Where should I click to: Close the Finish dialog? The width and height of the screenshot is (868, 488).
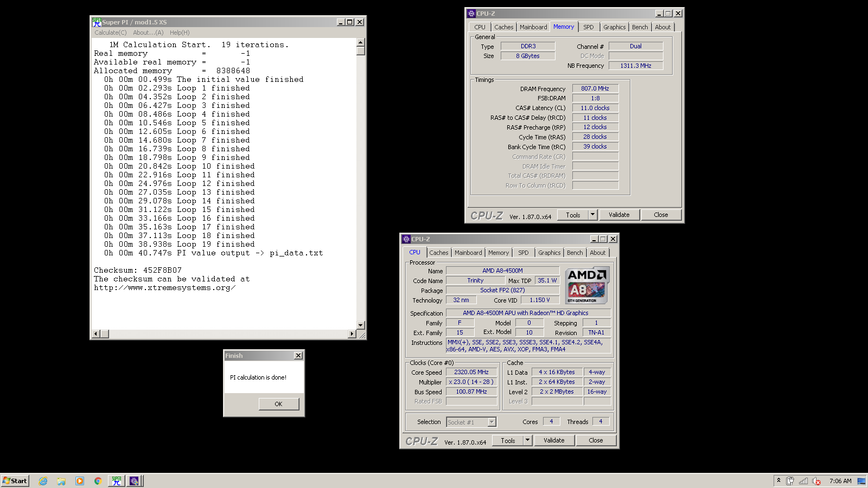coord(298,356)
